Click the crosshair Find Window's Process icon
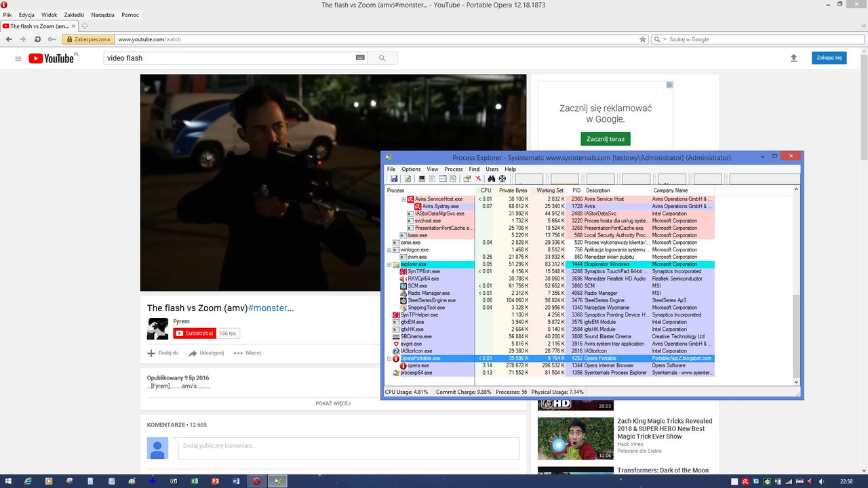 [x=502, y=178]
